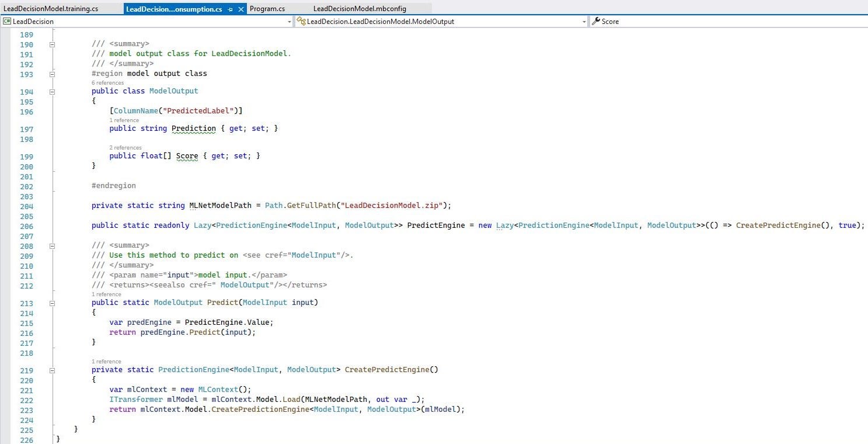This screenshot has width=868, height=444.
Task: Collapse the CreatePredictEngine method at line 219
Action: [52, 370]
